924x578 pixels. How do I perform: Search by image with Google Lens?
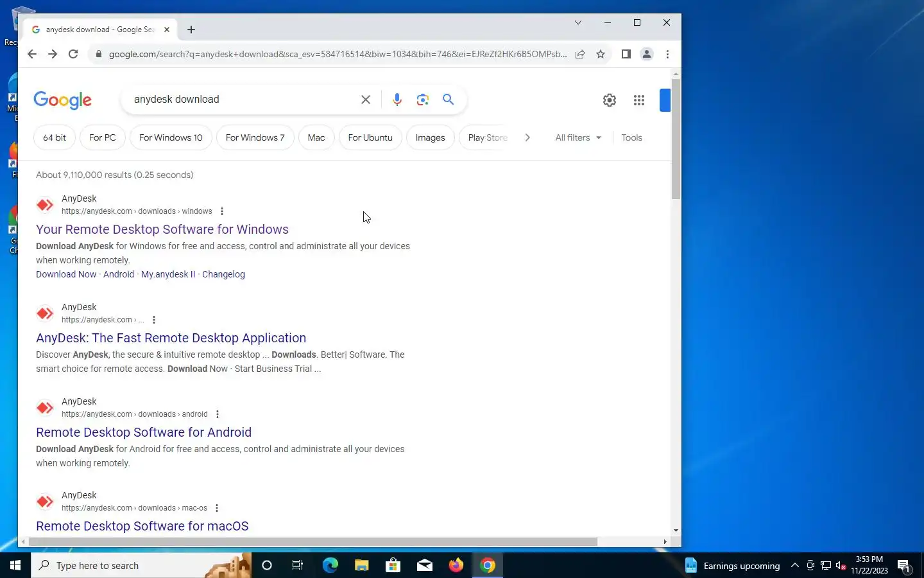422,100
